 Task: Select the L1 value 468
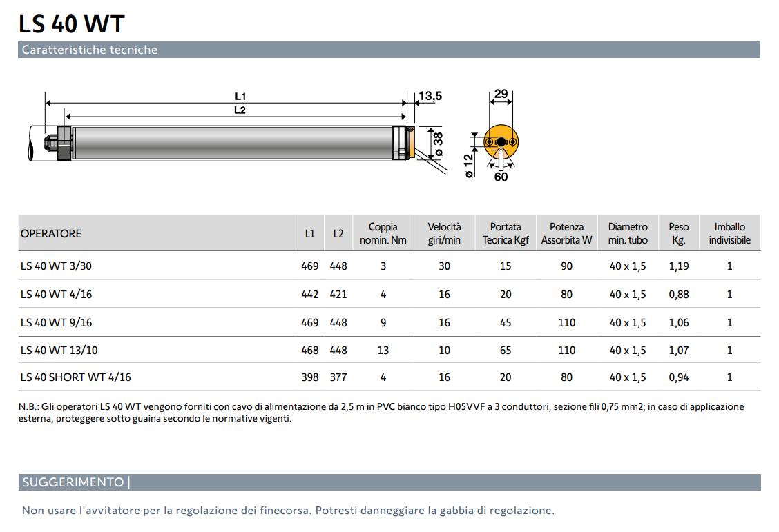(x=310, y=351)
